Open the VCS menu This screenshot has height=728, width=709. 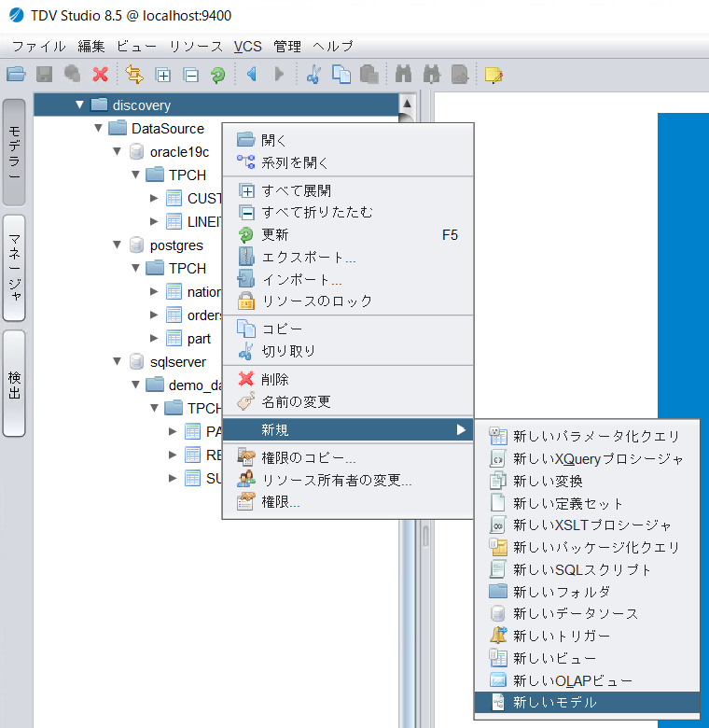[248, 47]
